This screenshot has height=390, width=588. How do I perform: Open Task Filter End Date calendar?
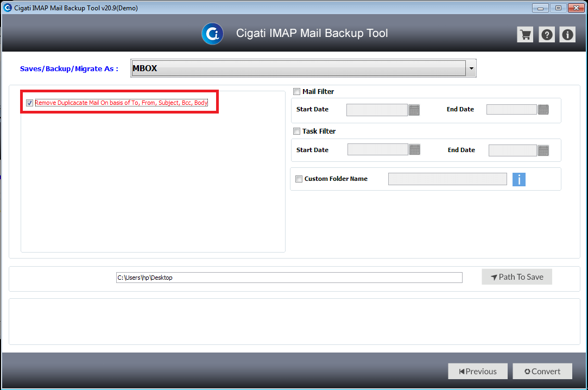[543, 150]
